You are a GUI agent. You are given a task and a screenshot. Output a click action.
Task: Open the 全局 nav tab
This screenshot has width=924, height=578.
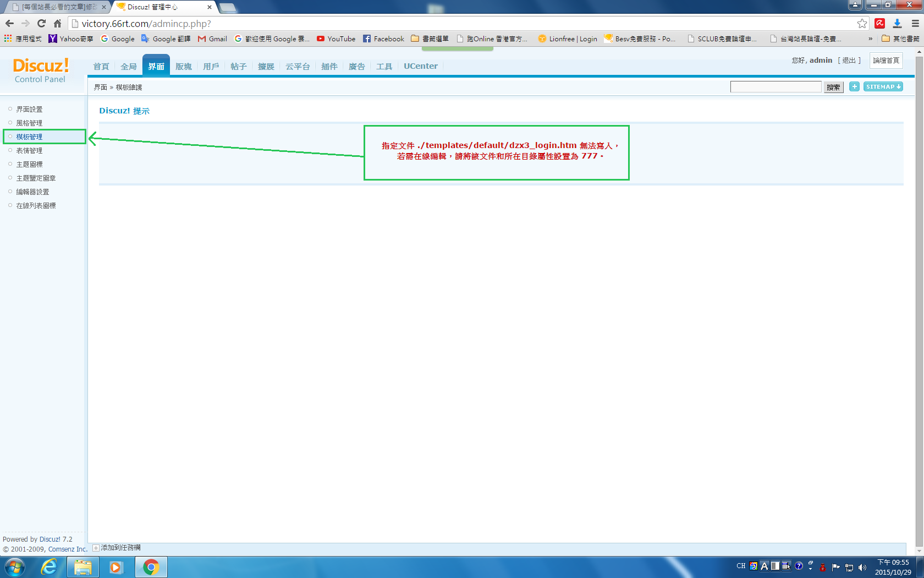(129, 66)
